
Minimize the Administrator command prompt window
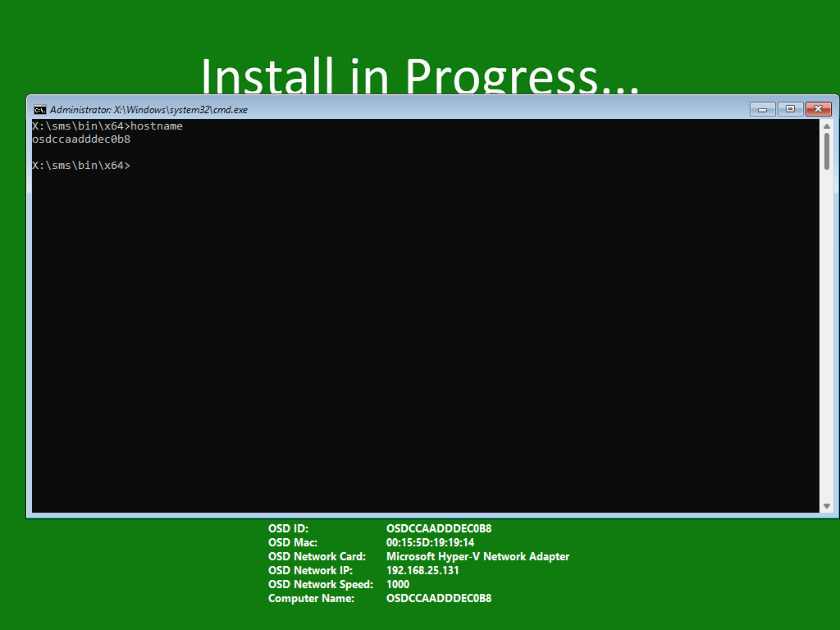click(x=762, y=109)
